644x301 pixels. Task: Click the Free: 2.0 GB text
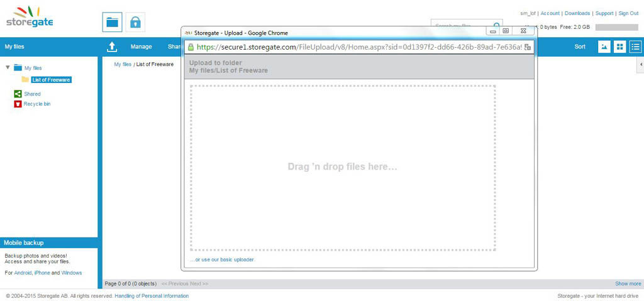click(575, 27)
